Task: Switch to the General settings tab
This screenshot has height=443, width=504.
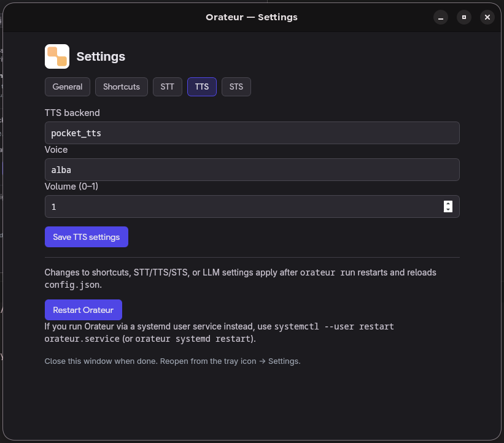Action: [x=67, y=87]
